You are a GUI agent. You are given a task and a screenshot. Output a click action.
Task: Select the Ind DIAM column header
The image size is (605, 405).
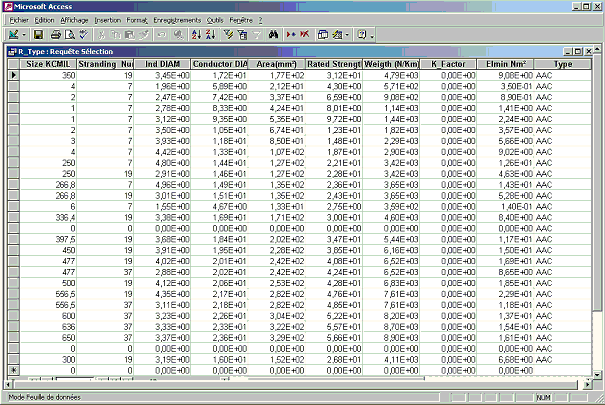click(162, 64)
